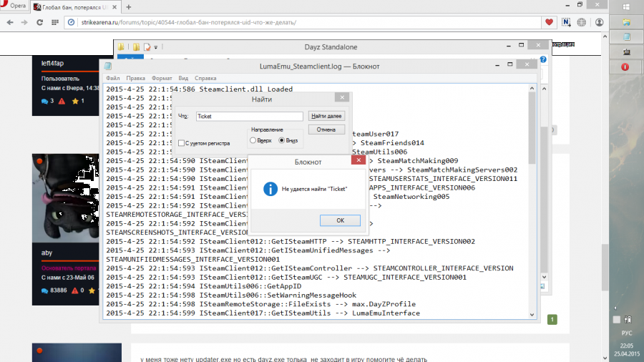
Task: Click Dayz Standalone scrollbar down arrow
Action: 545,277
